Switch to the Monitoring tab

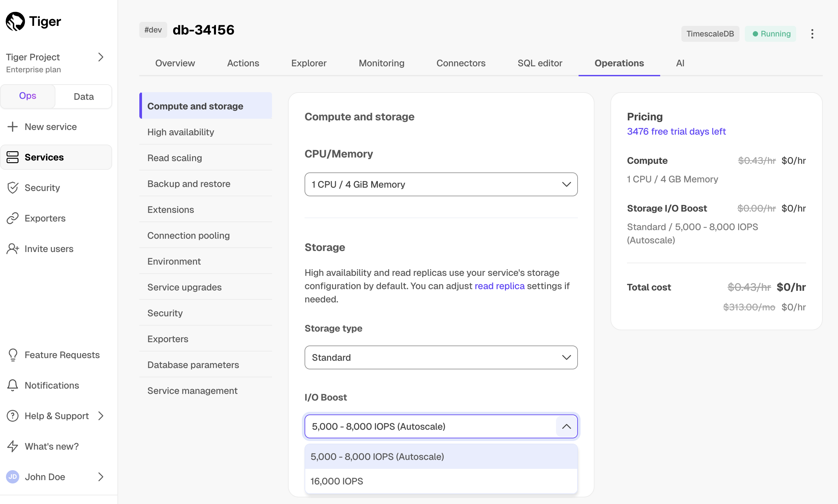(x=381, y=63)
